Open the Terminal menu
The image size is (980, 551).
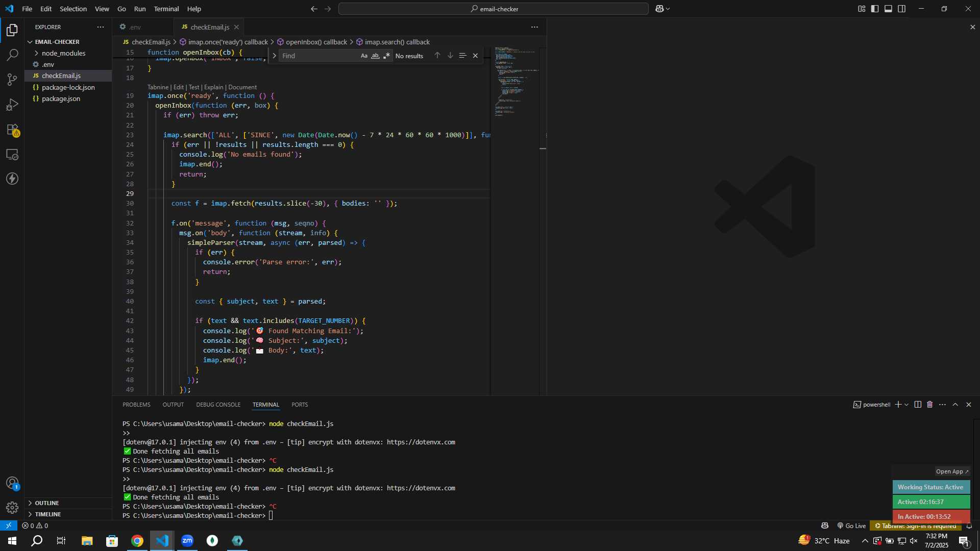pyautogui.click(x=166, y=9)
